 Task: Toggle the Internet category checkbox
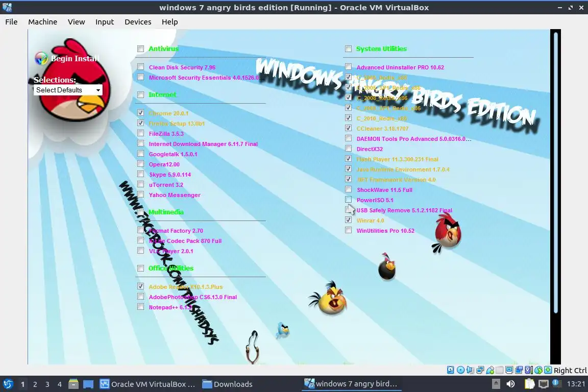pyautogui.click(x=141, y=94)
